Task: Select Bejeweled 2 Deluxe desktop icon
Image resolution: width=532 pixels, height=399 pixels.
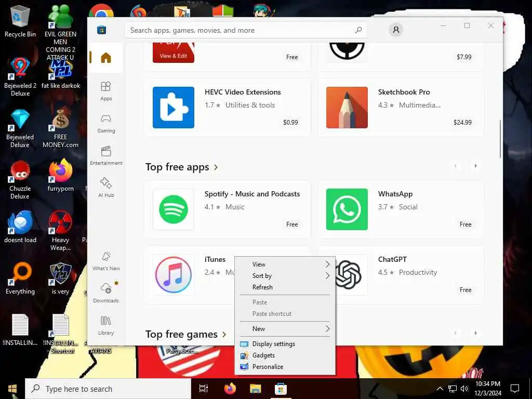Action: click(x=20, y=77)
